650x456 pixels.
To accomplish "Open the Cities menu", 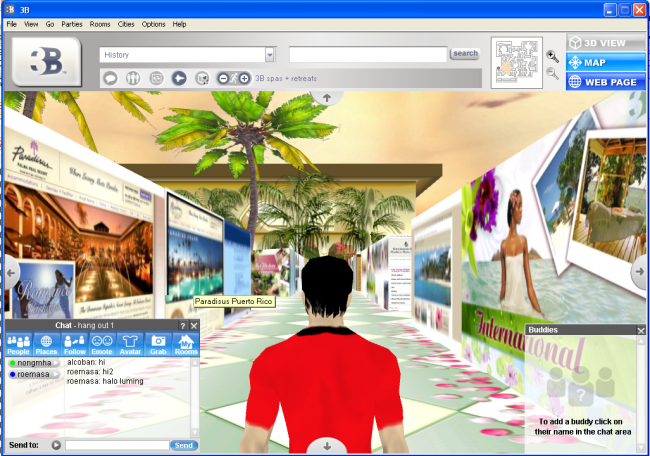I will coord(128,23).
